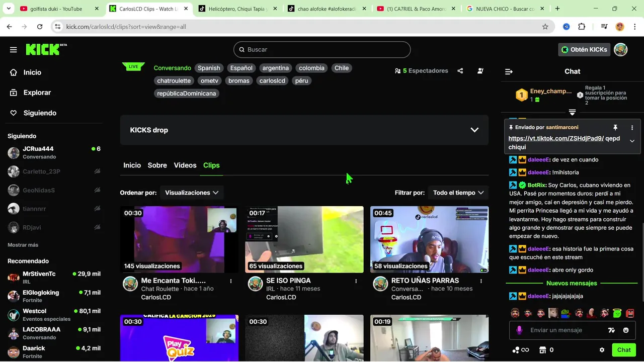Switch to the Inicio channel tab
Screen dimensions: 644x362
pos(132,165)
